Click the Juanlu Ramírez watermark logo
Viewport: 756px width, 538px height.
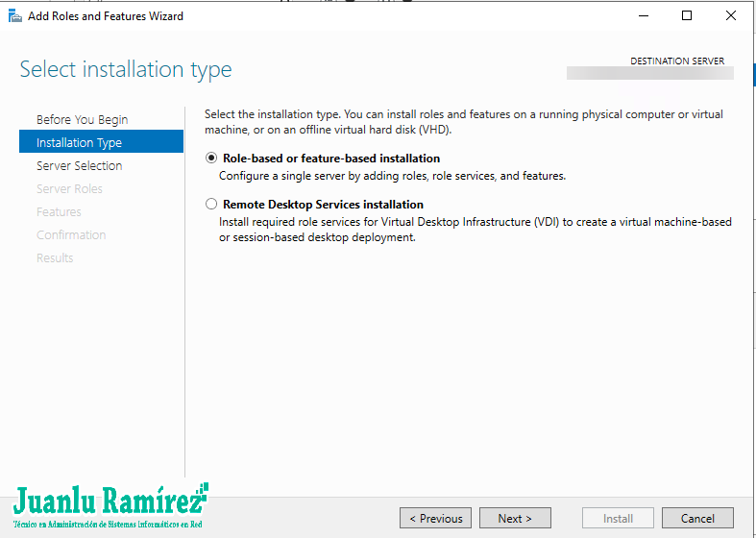(110, 505)
